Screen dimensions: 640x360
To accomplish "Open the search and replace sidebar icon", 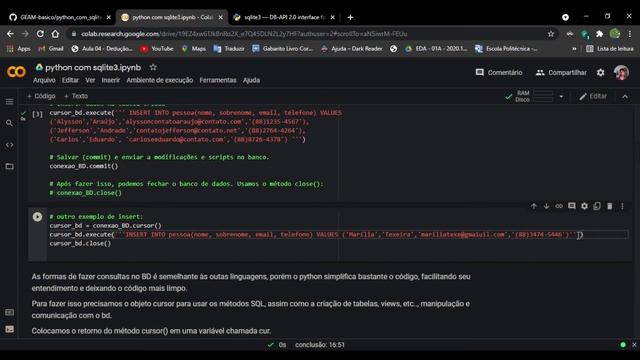I will click(x=9, y=123).
